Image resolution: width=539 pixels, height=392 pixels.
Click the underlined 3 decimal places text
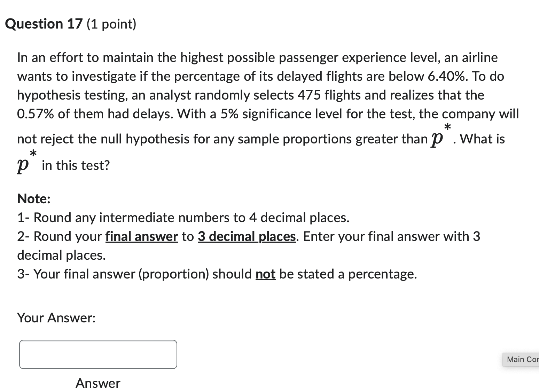click(x=247, y=236)
